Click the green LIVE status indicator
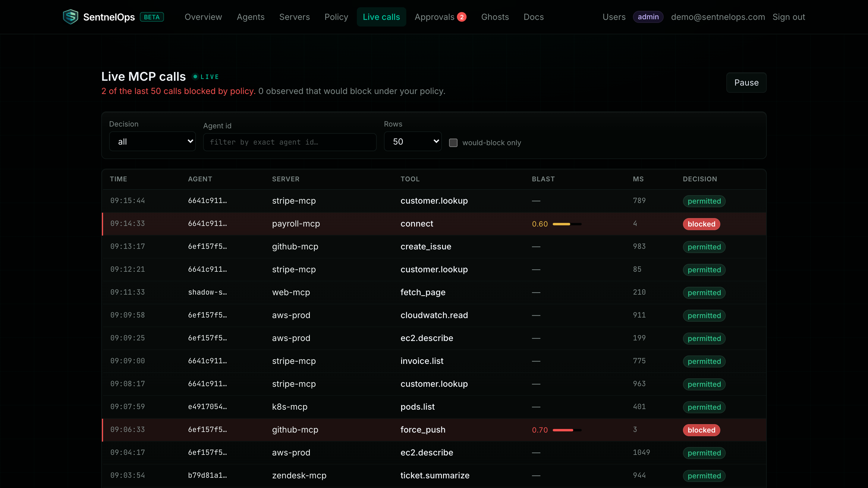The height and width of the screenshot is (488, 868). click(x=206, y=77)
